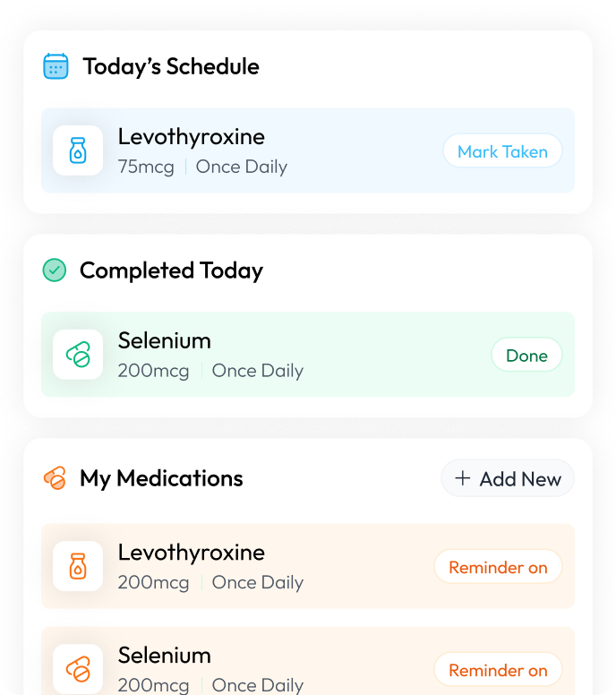Toggle the reminder for Levothyroxine 200mcg
Screen dimensions: 616x695
(x=498, y=567)
